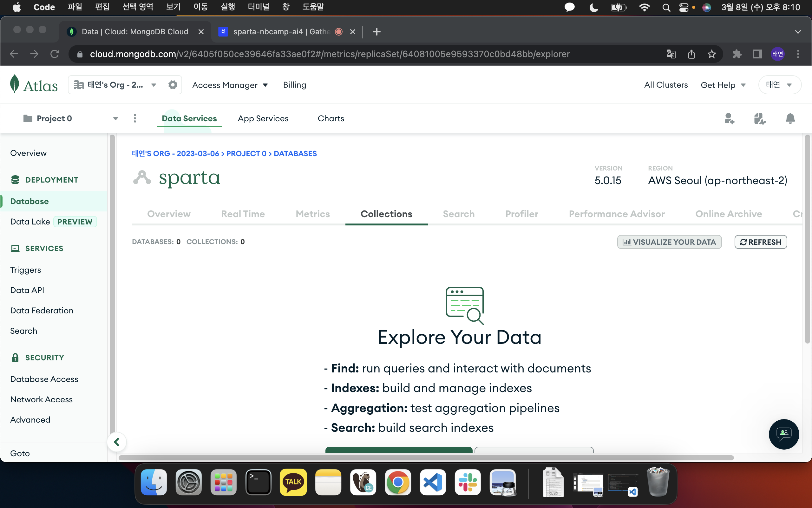Switch to Charts tab
The image size is (812, 508).
(331, 118)
